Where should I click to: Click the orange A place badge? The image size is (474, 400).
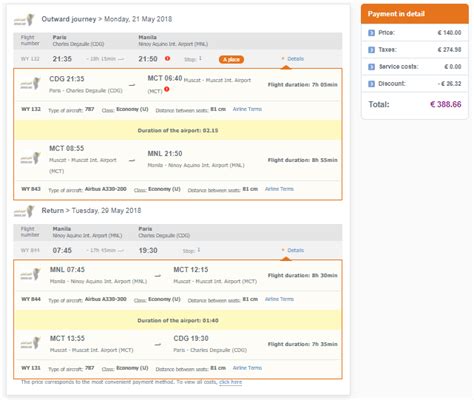pos(231,60)
